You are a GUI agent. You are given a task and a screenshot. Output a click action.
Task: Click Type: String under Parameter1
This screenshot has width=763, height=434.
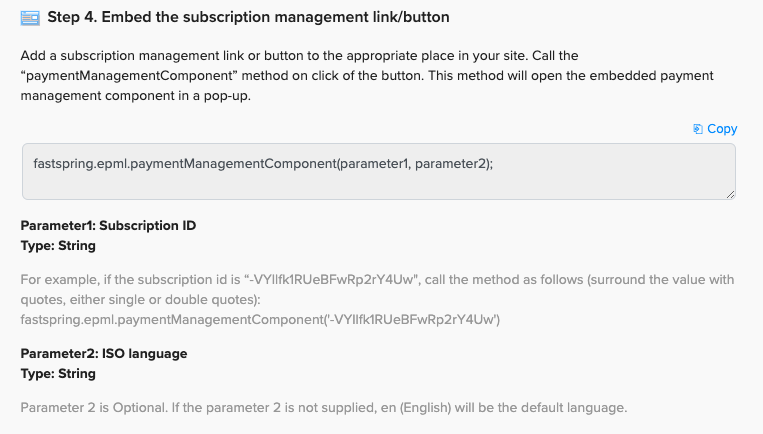tap(58, 246)
